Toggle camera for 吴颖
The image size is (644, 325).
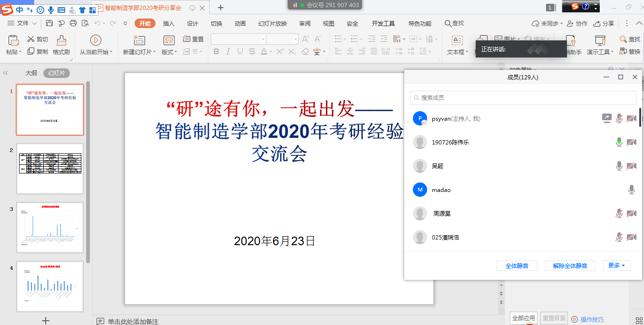pyautogui.click(x=631, y=166)
